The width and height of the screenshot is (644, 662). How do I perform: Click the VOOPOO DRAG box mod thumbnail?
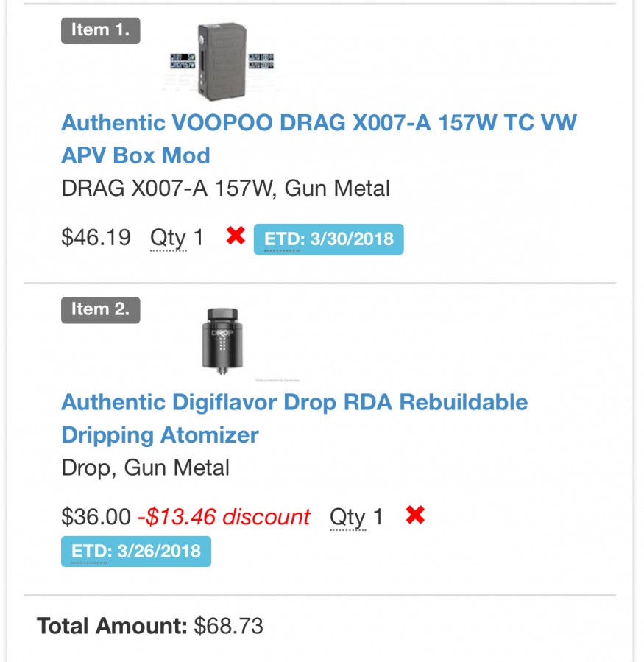pyautogui.click(x=222, y=63)
